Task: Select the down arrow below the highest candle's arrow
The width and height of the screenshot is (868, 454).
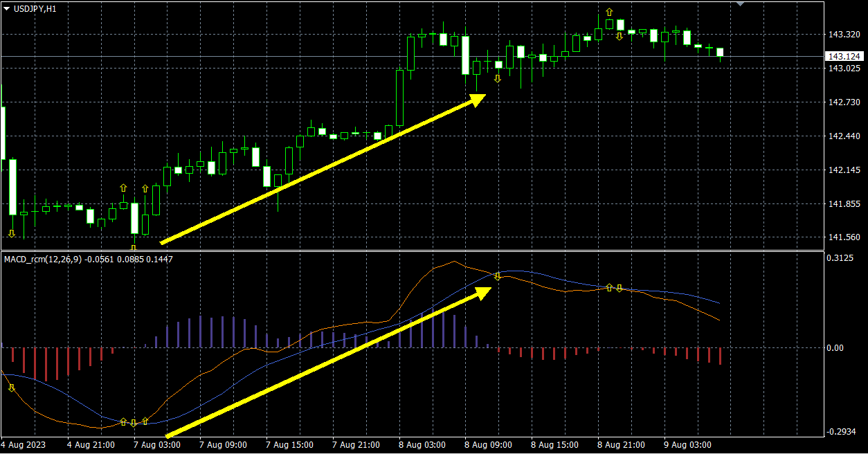Action: pyautogui.click(x=620, y=36)
